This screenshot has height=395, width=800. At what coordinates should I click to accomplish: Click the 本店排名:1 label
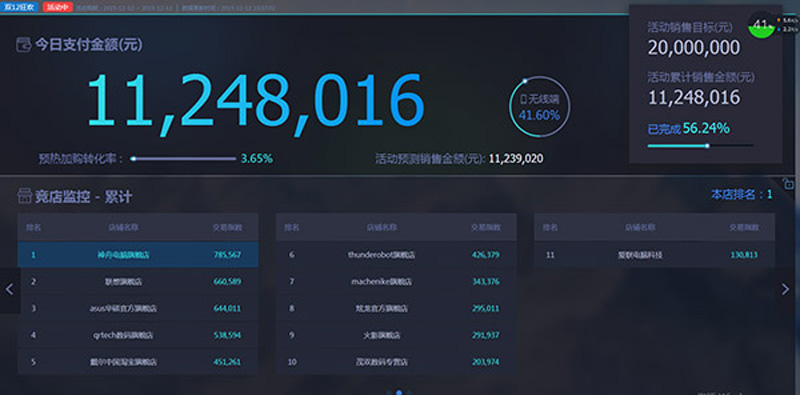click(x=741, y=194)
